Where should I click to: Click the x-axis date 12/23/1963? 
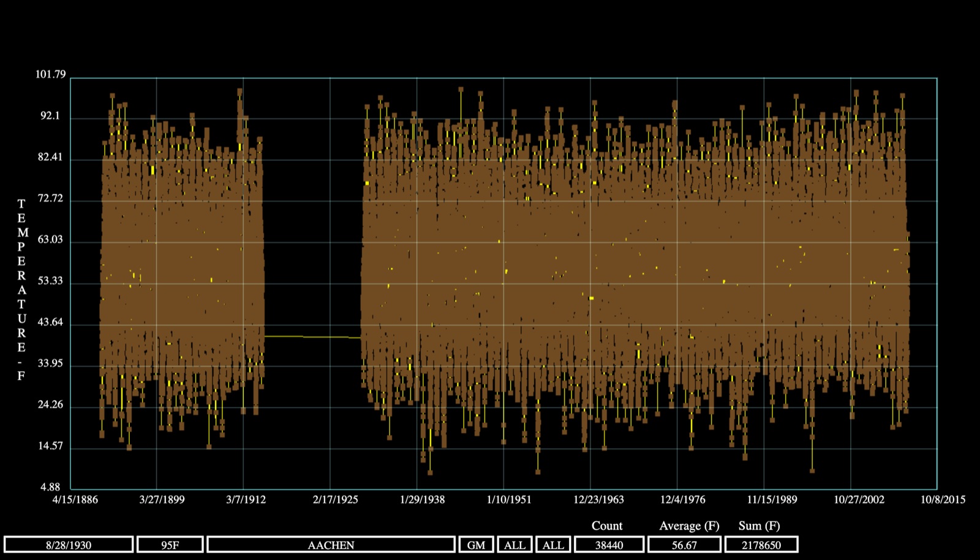tap(598, 499)
